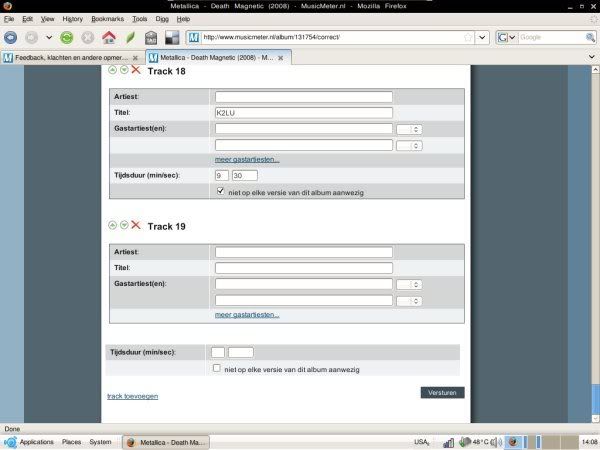Go to the browser Home page
This screenshot has width=600, height=450.
pos(109,38)
